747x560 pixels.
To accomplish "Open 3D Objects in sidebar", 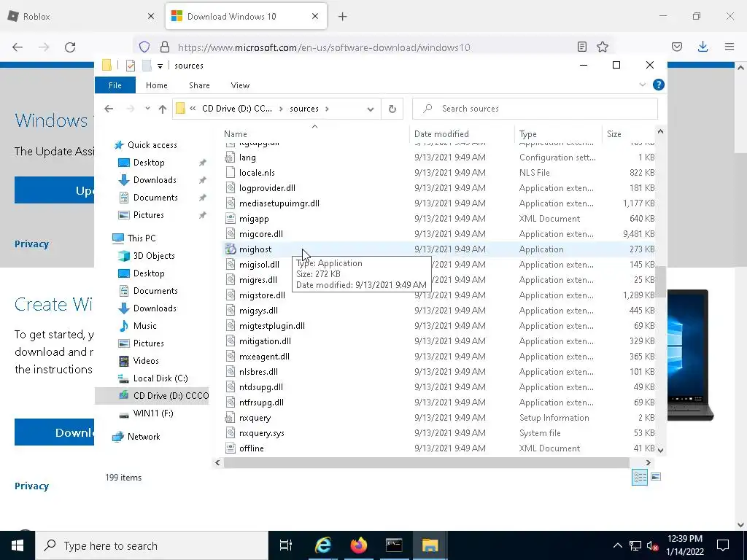I will click(x=154, y=256).
